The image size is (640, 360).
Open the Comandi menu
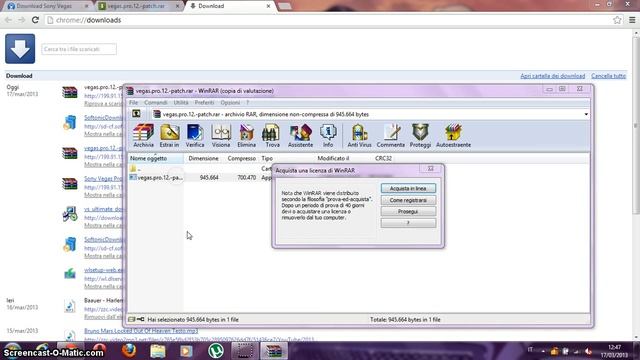coord(156,102)
